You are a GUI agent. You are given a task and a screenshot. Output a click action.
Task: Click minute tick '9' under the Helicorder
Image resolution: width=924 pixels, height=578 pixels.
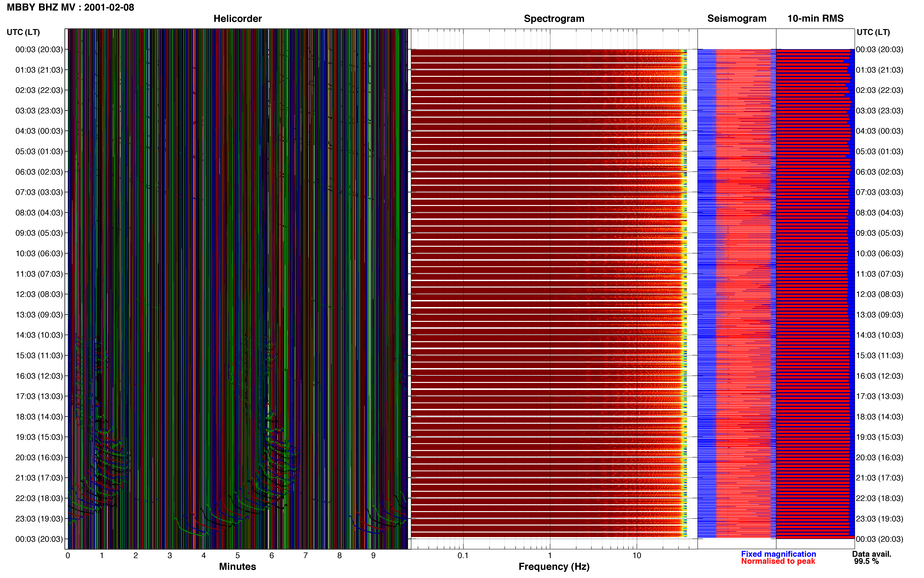click(x=373, y=555)
